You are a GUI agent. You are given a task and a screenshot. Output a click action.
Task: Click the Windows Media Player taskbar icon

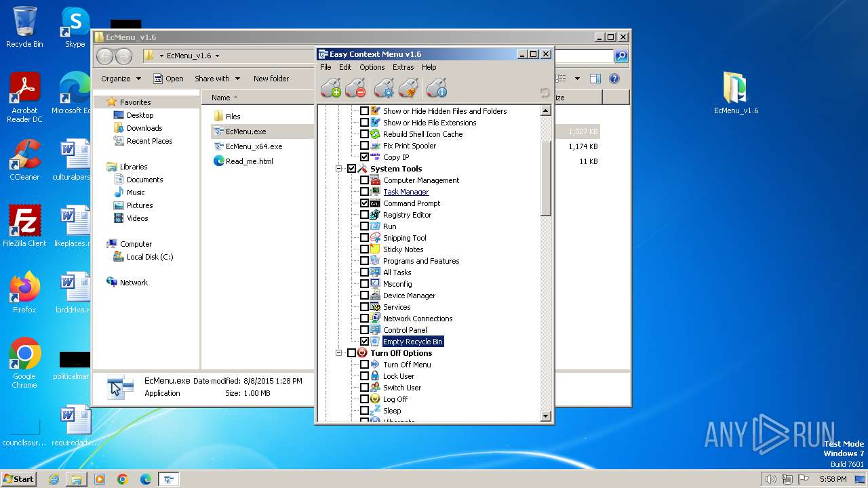pos(100,479)
